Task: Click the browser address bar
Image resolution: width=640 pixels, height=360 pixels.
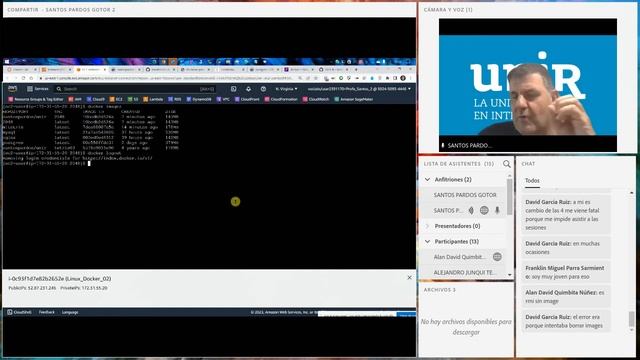Action: [x=167, y=78]
